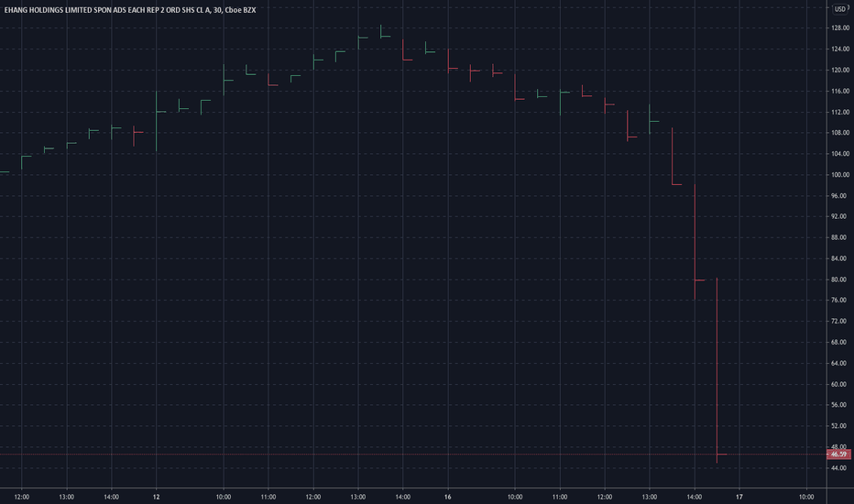This screenshot has width=854, height=504.
Task: Click the date label 16 on time axis
Action: point(448,497)
